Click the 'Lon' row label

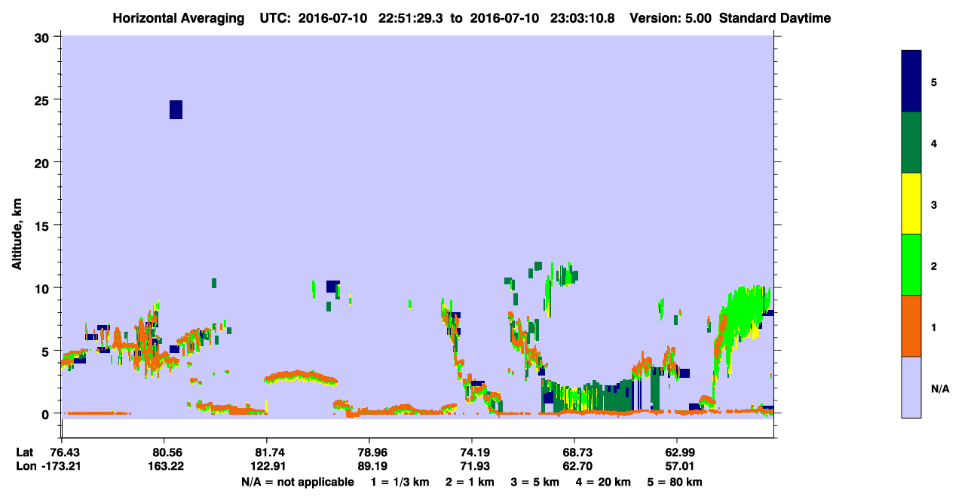pyautogui.click(x=25, y=467)
